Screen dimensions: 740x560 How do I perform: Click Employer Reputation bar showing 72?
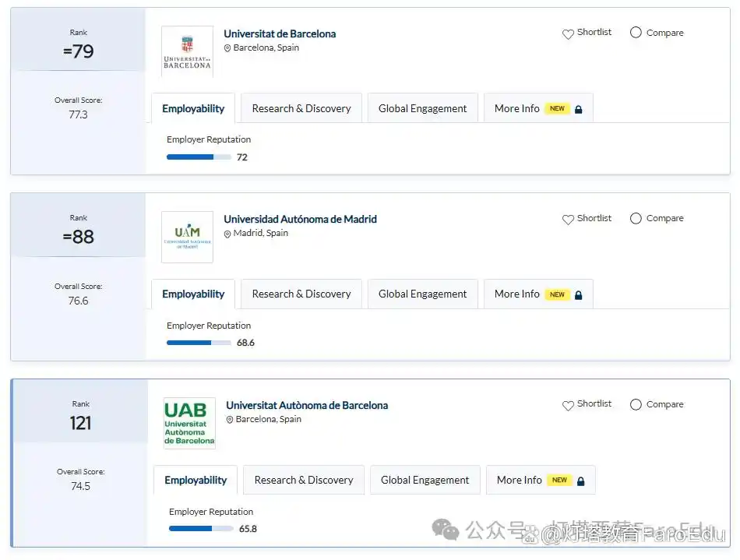tap(199, 157)
